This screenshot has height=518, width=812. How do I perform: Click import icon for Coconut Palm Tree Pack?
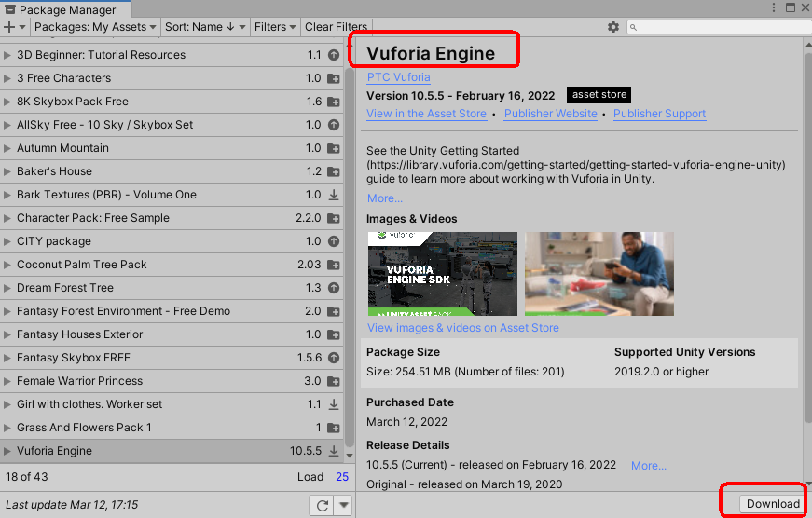(334, 265)
